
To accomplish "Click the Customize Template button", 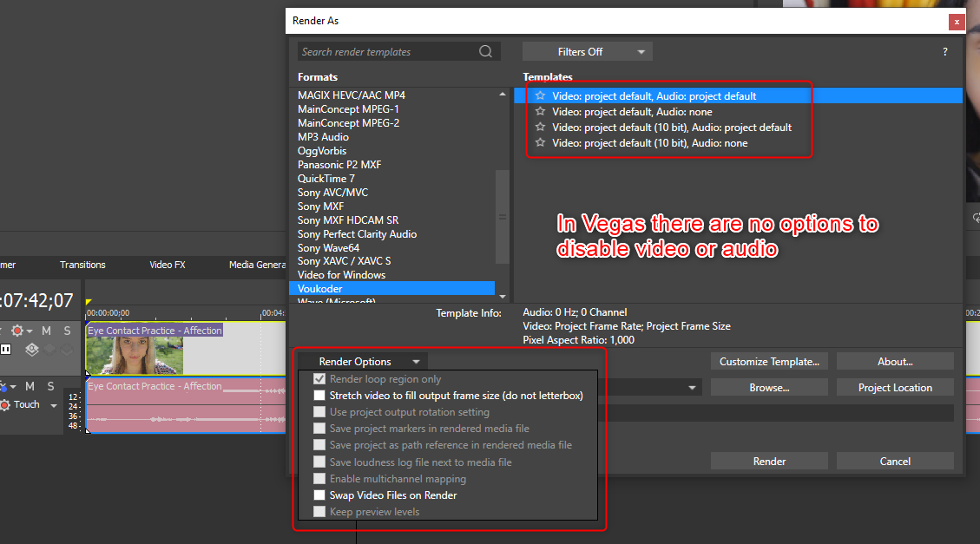I will point(769,362).
